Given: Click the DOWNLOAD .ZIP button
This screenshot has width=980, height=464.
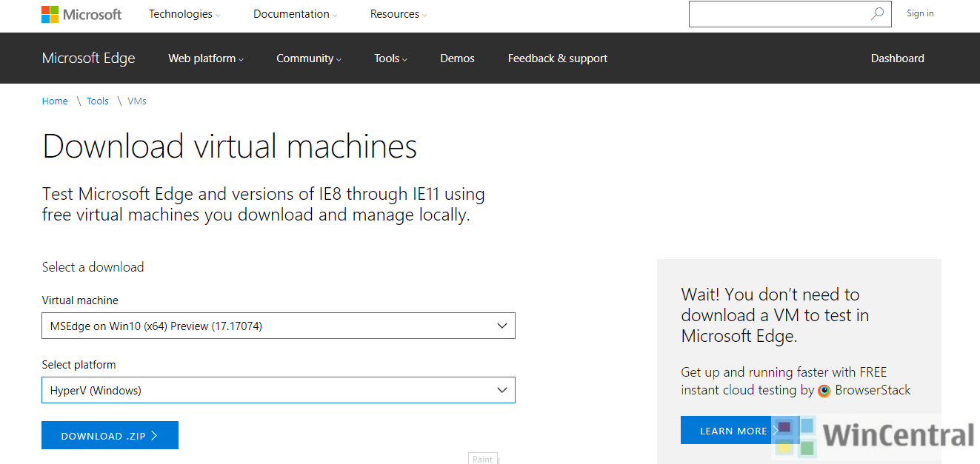Looking at the screenshot, I should coord(110,435).
